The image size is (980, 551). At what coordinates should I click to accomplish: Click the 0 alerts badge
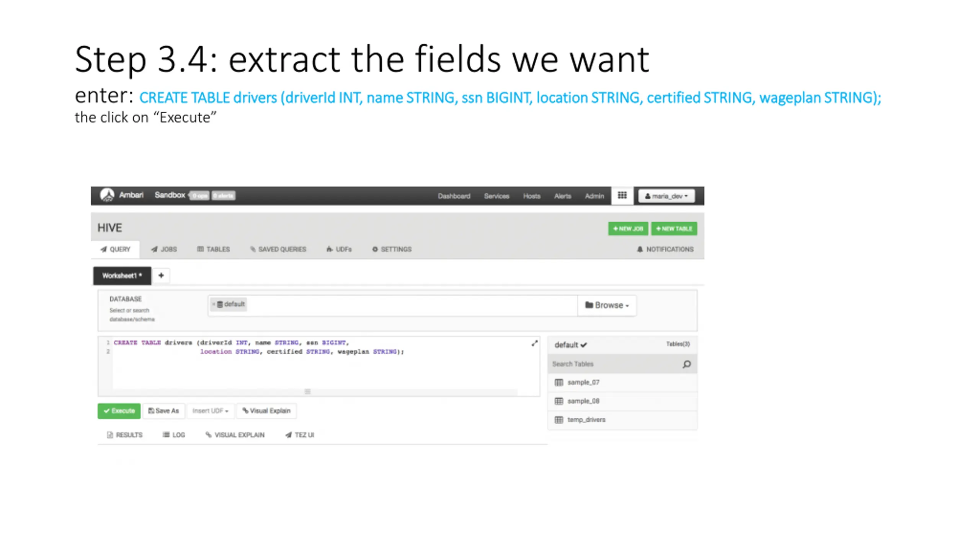[x=224, y=196]
